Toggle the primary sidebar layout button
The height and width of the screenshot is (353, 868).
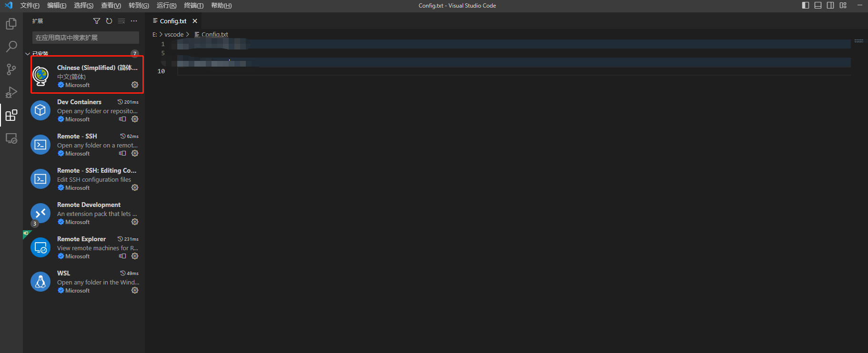pyautogui.click(x=806, y=5)
